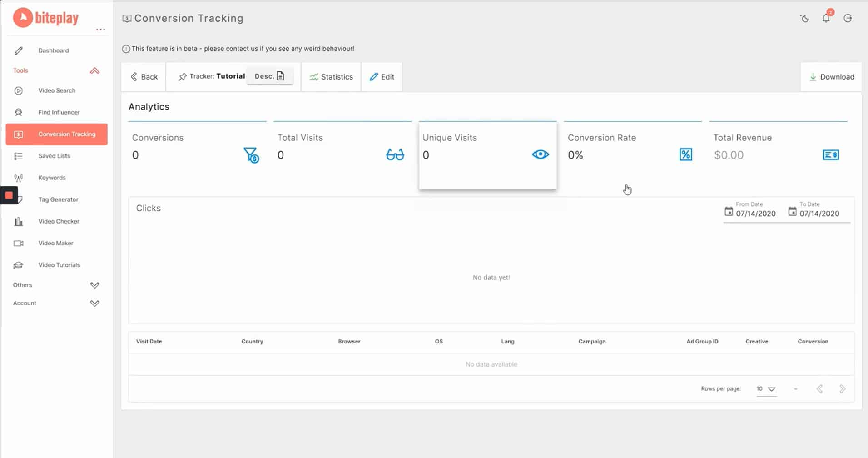This screenshot has width=868, height=458.
Task: Stop recording with the red square button
Action: point(9,195)
